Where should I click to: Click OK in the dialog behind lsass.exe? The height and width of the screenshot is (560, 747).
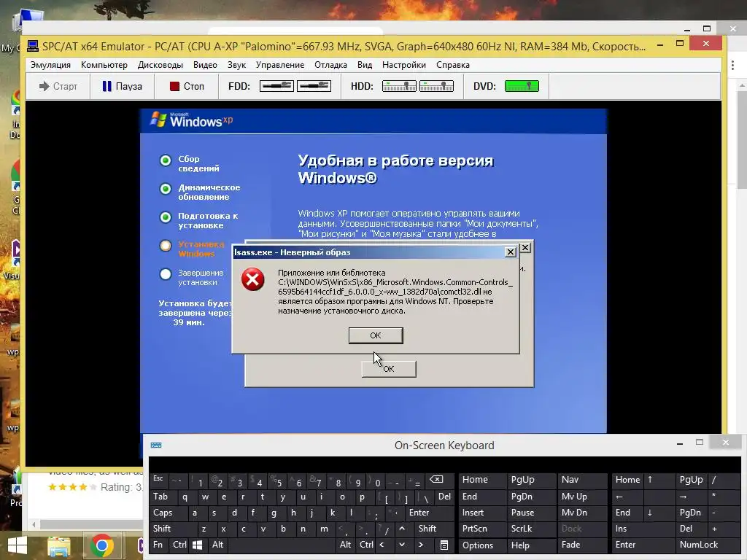coord(389,370)
